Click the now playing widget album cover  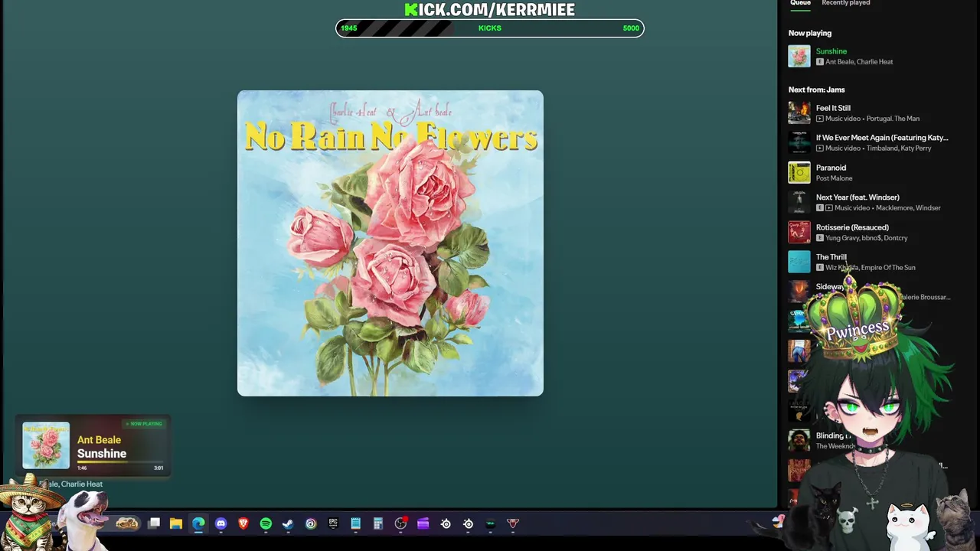tap(46, 445)
